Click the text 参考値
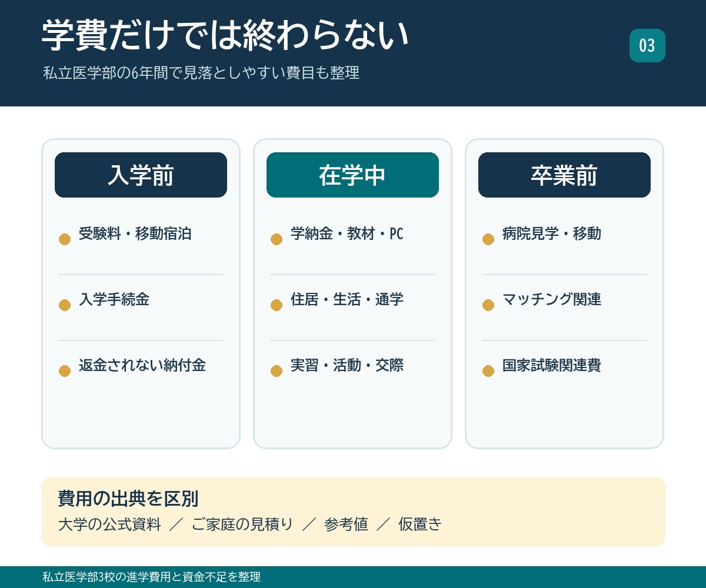706x588 pixels. [x=346, y=524]
